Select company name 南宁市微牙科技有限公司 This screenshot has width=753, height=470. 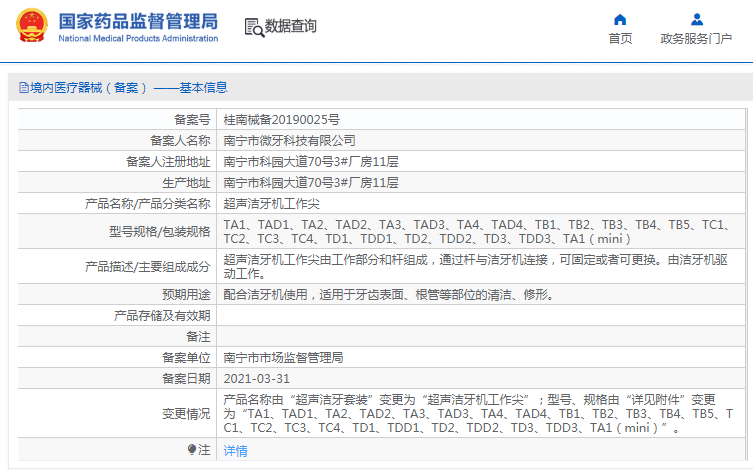(290, 141)
